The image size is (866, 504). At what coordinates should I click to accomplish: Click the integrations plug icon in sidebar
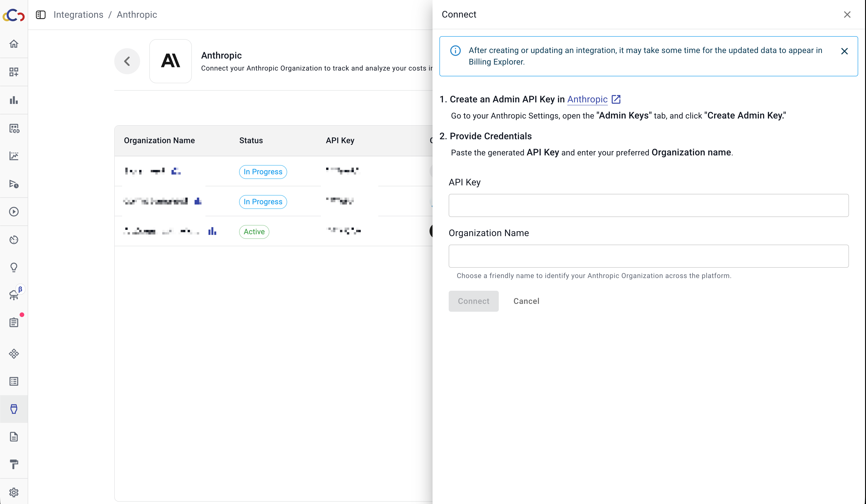(14, 409)
